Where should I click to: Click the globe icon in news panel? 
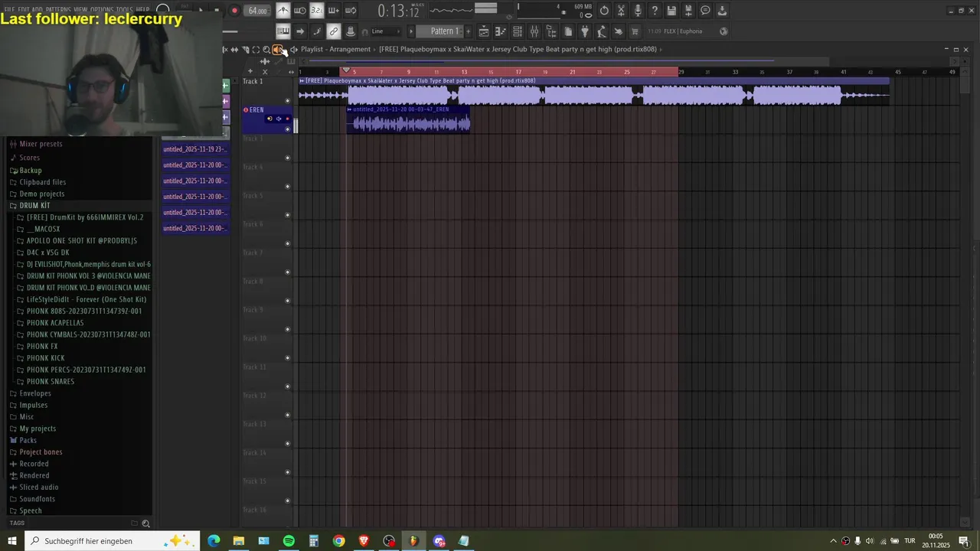(x=724, y=31)
